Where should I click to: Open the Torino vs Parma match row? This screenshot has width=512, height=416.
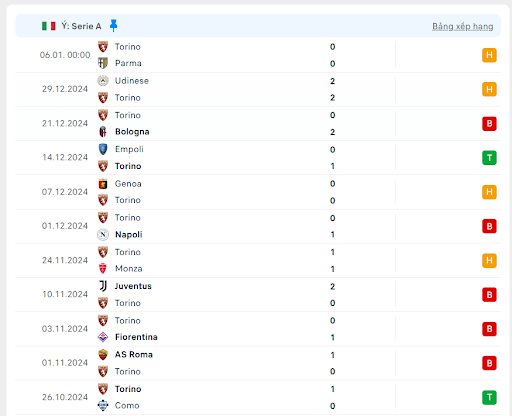point(258,55)
